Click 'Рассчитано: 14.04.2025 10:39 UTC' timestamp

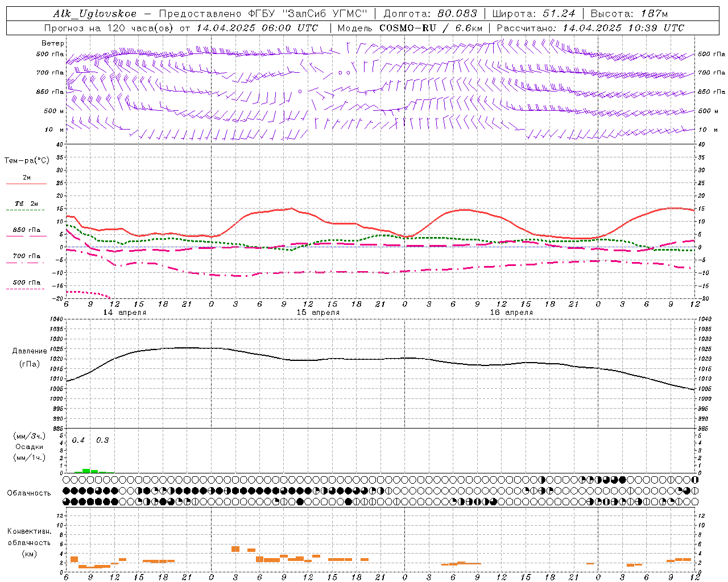point(590,28)
